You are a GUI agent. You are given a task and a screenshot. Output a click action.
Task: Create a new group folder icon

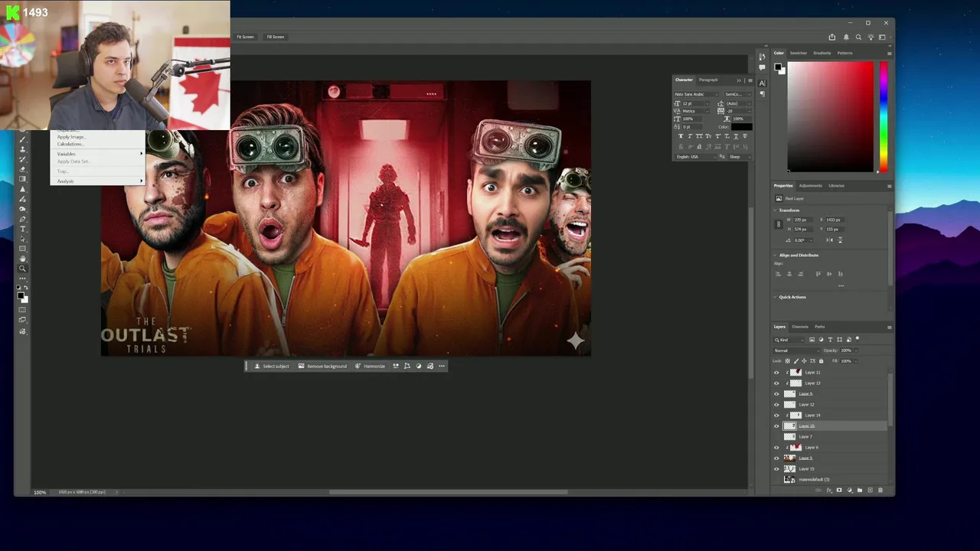859,490
